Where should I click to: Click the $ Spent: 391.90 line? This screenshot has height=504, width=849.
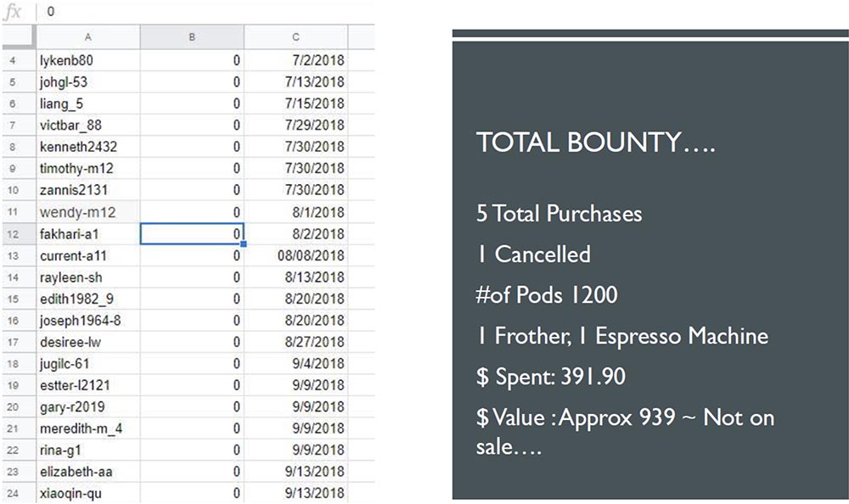click(x=551, y=377)
